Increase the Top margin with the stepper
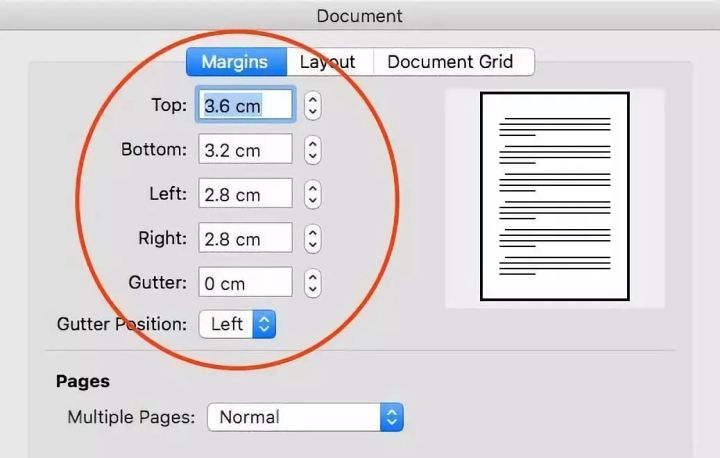The width and height of the screenshot is (720, 458). tap(313, 100)
